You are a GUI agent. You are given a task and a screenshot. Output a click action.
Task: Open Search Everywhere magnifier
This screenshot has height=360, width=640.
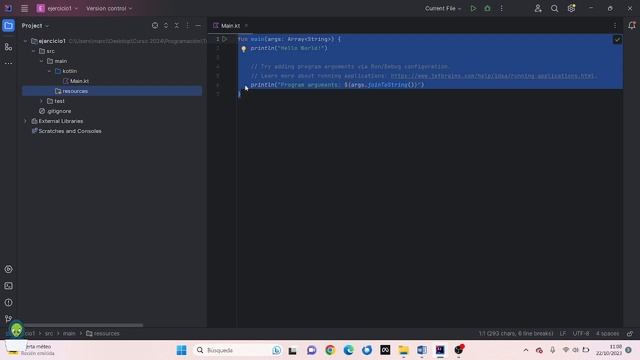coord(554,8)
